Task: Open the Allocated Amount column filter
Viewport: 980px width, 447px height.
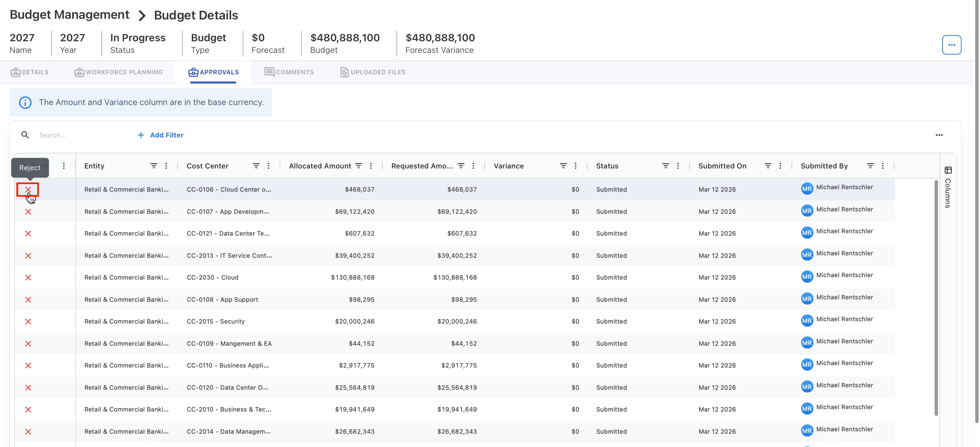Action: pos(358,166)
